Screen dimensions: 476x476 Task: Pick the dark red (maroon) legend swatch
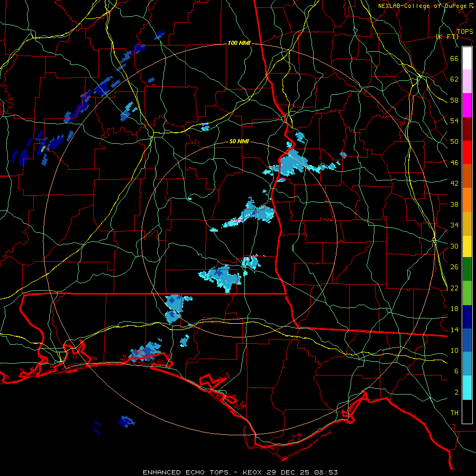click(x=467, y=129)
